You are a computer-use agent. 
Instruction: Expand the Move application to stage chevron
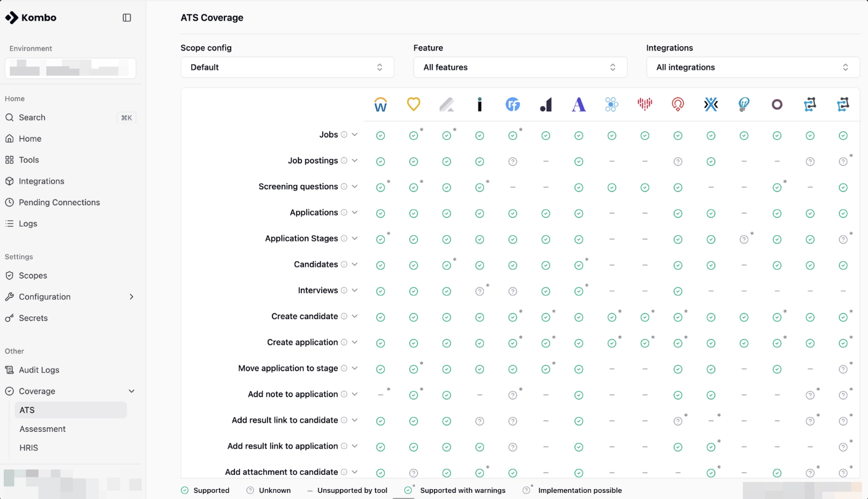pos(354,368)
